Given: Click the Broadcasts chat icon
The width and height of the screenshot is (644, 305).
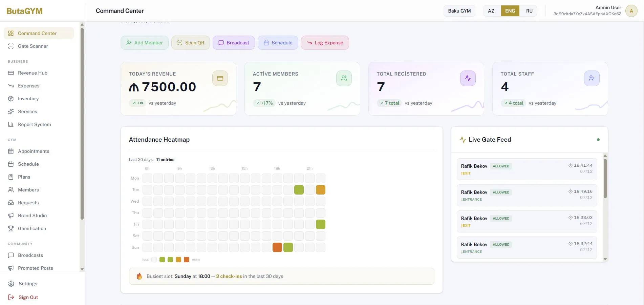Looking at the screenshot, I should click(11, 255).
